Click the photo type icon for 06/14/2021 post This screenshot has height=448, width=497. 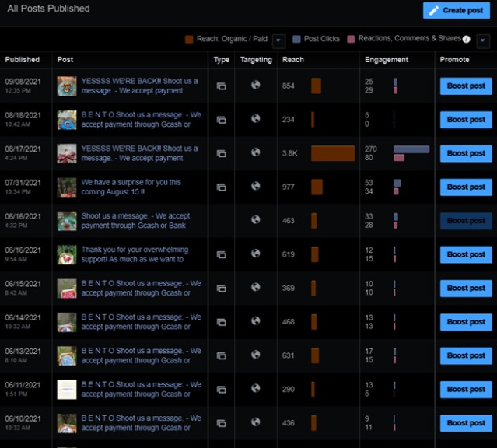[x=221, y=322]
